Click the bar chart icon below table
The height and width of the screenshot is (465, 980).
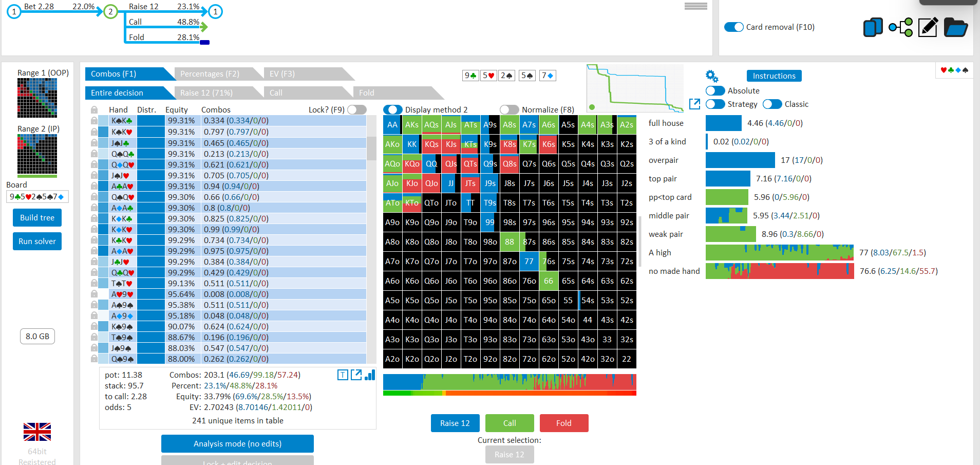pos(370,375)
